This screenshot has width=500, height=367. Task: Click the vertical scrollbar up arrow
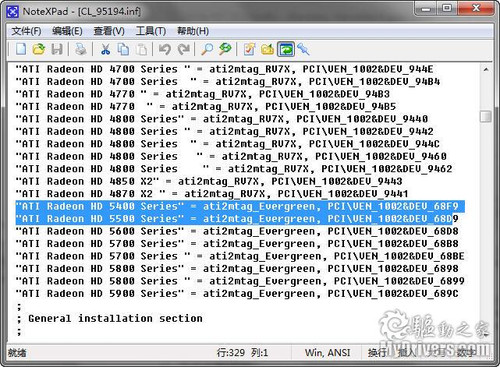point(486,70)
